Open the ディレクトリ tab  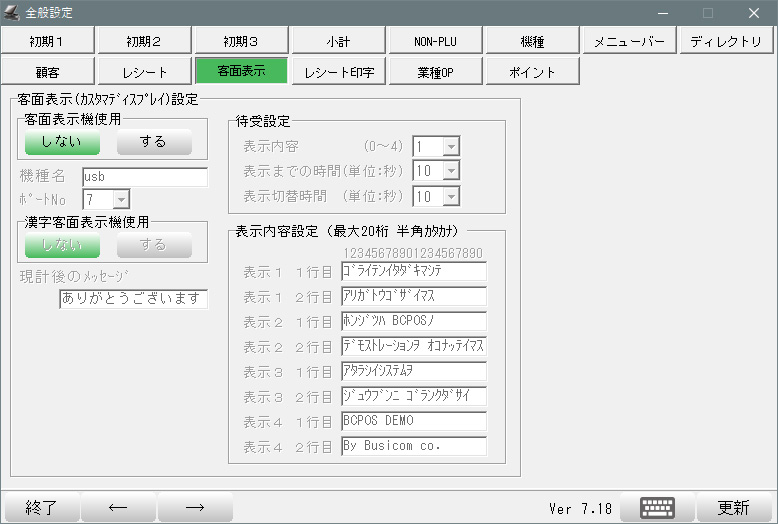point(726,41)
